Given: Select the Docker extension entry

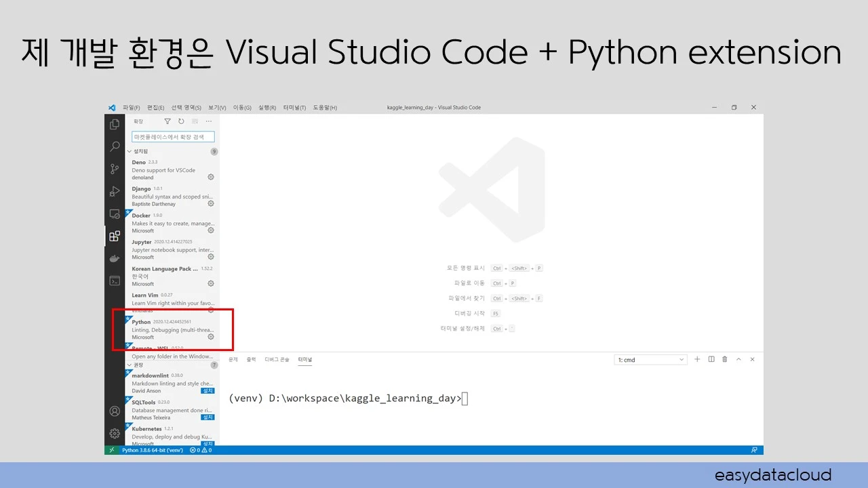Looking at the screenshot, I should 172,223.
